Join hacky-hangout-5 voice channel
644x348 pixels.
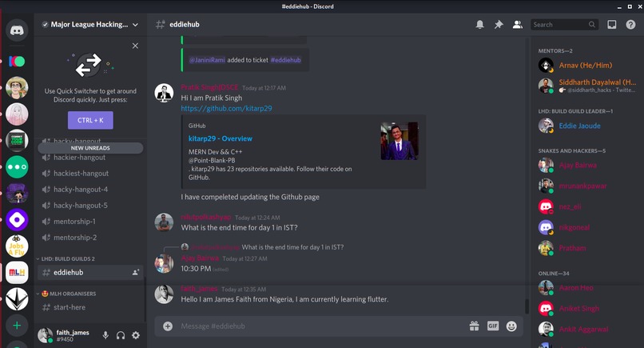pyautogui.click(x=81, y=206)
